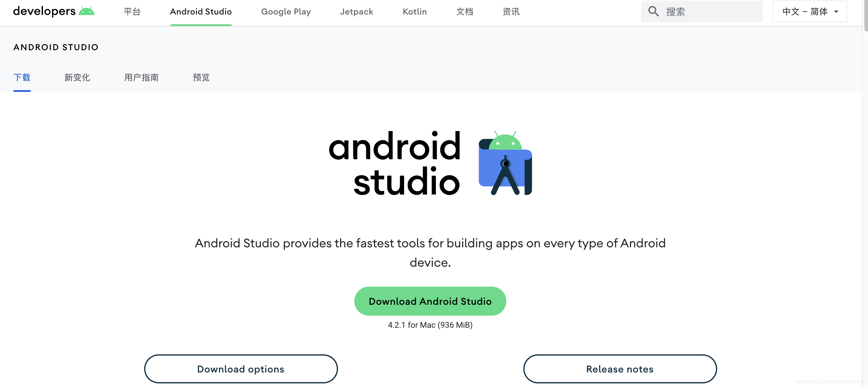Click the developers Android head logo
The height and width of the screenshot is (387, 868).
86,11
